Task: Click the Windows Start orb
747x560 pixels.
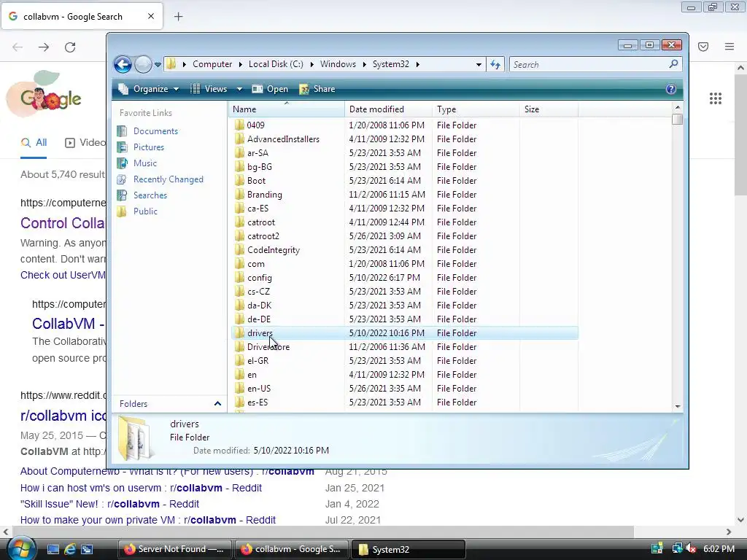Action: pos(20,548)
